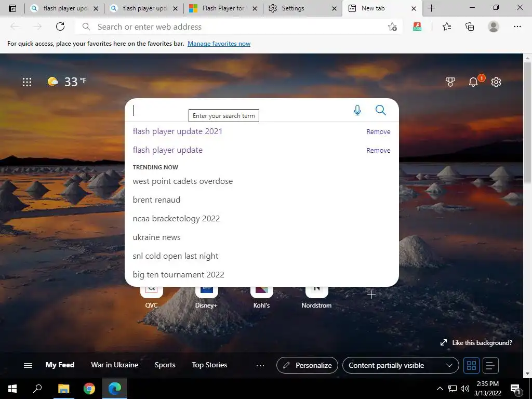Select the War in Ukraine feed tab
This screenshot has width=532, height=399.
[x=115, y=365]
